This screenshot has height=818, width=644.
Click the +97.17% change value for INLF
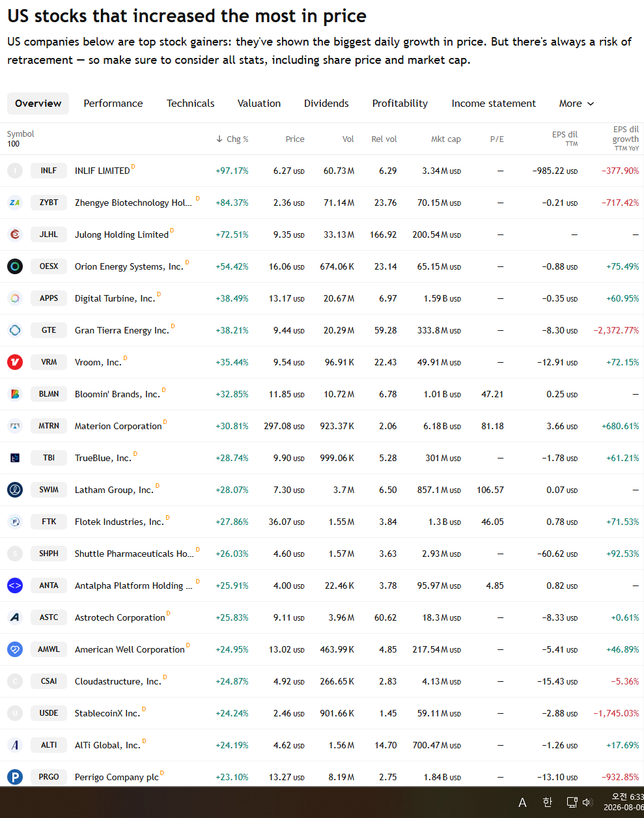pos(232,171)
